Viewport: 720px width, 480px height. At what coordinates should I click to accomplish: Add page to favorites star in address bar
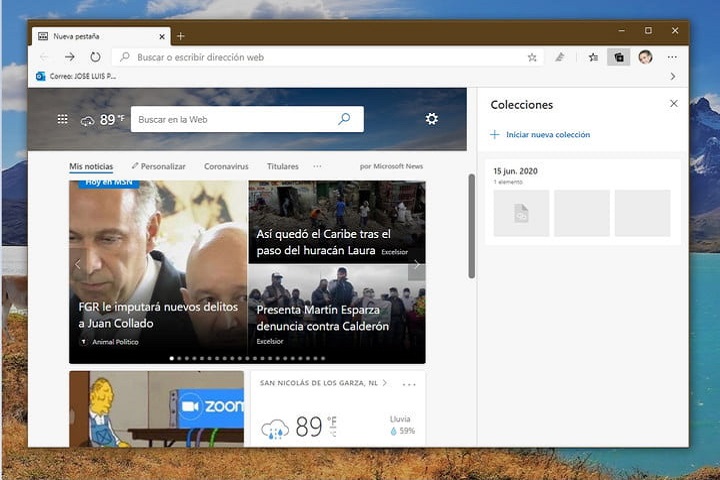(x=532, y=57)
